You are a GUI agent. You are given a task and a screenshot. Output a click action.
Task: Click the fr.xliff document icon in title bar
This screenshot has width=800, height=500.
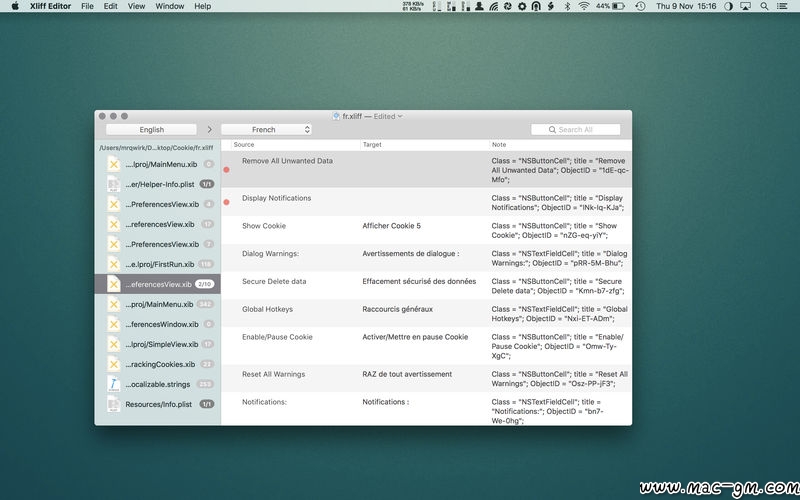pyautogui.click(x=336, y=116)
